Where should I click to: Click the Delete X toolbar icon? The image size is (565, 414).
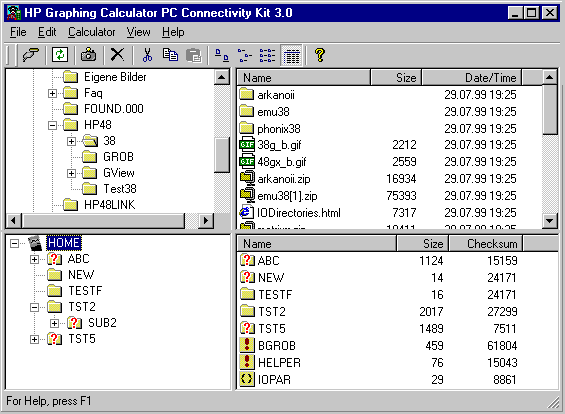click(117, 55)
